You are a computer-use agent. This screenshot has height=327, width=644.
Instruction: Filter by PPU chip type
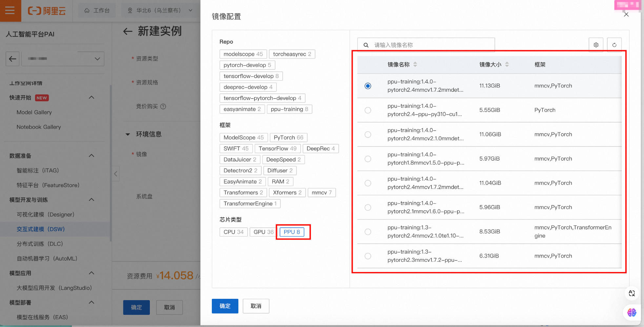tap(292, 232)
